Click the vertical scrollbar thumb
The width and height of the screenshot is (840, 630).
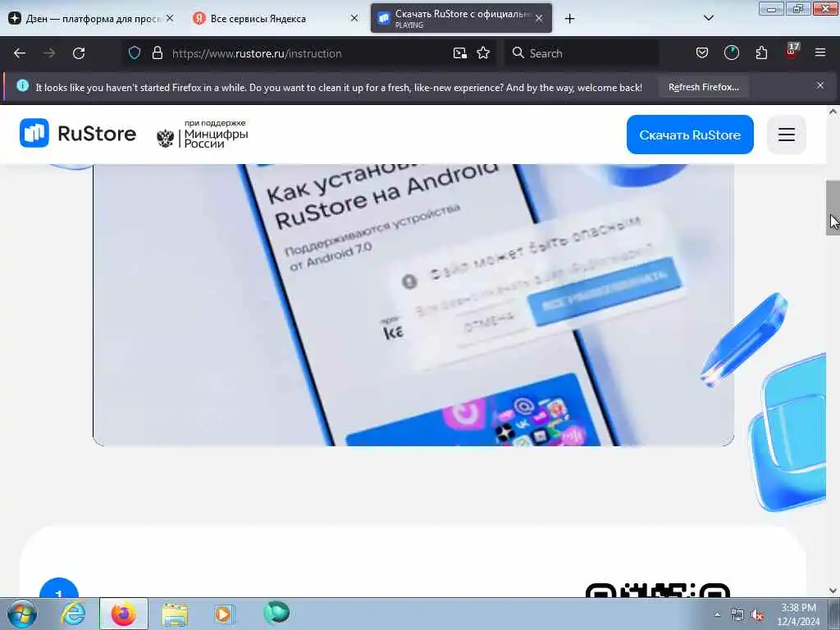833,208
